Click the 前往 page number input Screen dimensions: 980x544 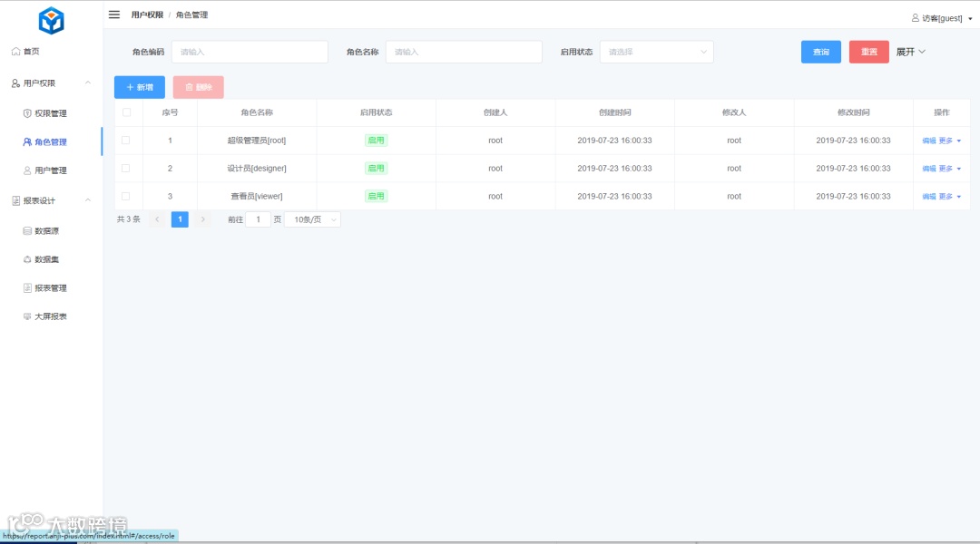pyautogui.click(x=258, y=219)
